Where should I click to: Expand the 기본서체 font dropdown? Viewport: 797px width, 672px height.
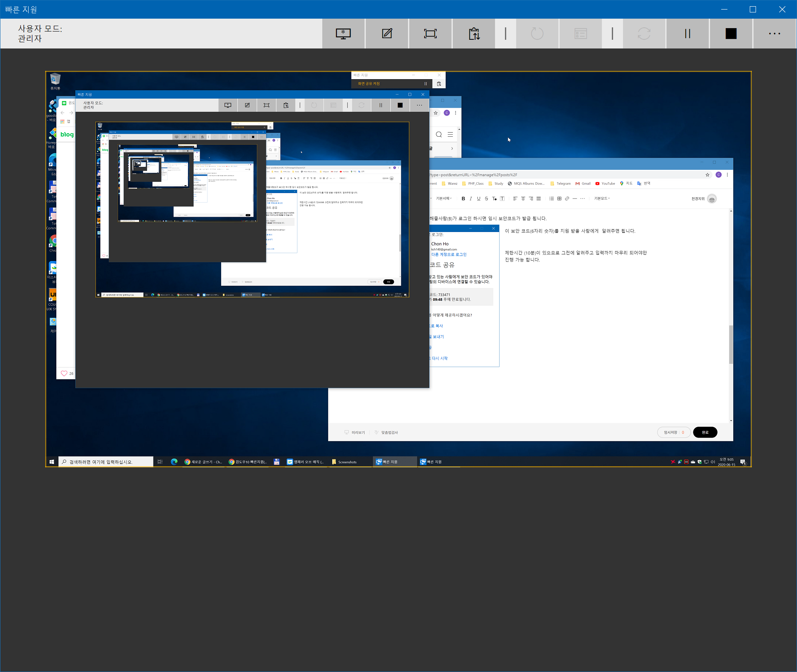(444, 198)
